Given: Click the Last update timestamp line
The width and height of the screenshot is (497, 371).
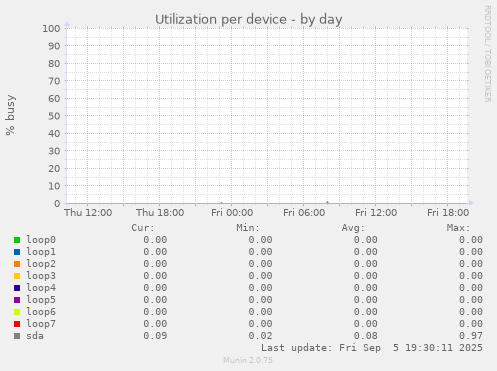Looking at the screenshot, I should tap(372, 348).
